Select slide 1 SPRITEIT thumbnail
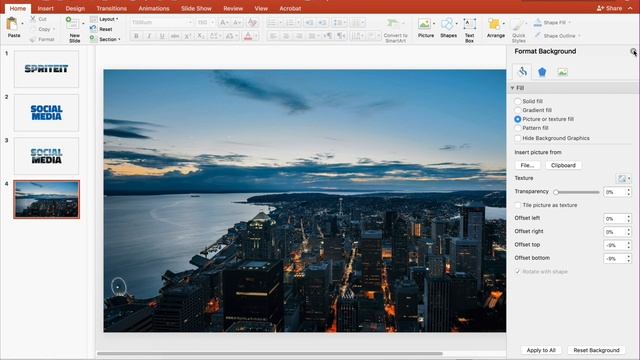 pyautogui.click(x=46, y=69)
